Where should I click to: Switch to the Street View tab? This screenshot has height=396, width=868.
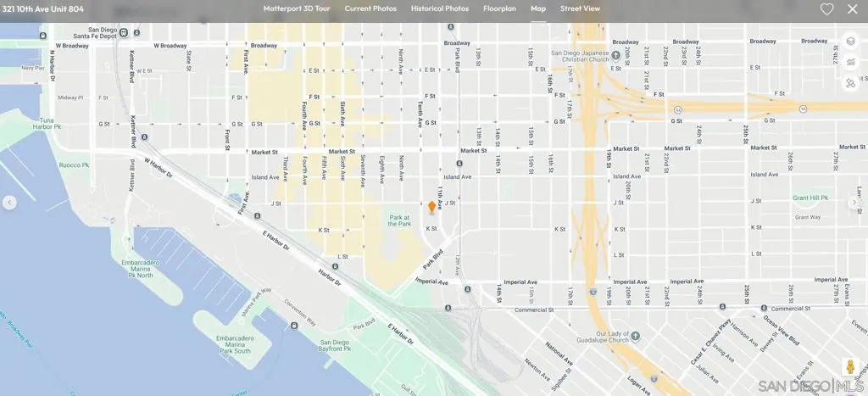(580, 8)
